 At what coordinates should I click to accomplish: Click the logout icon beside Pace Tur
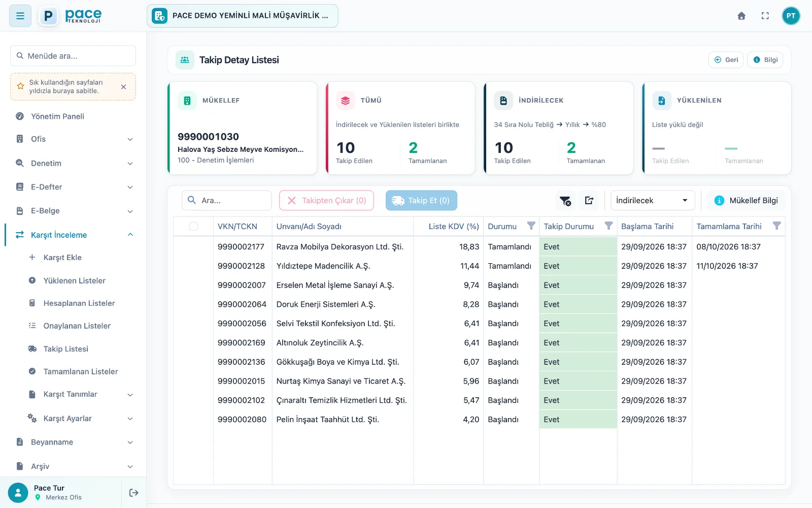[134, 493]
